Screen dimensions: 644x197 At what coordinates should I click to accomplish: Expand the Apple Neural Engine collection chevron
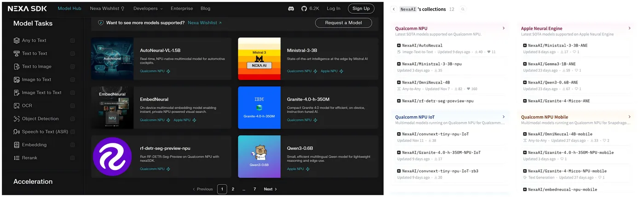(x=630, y=28)
